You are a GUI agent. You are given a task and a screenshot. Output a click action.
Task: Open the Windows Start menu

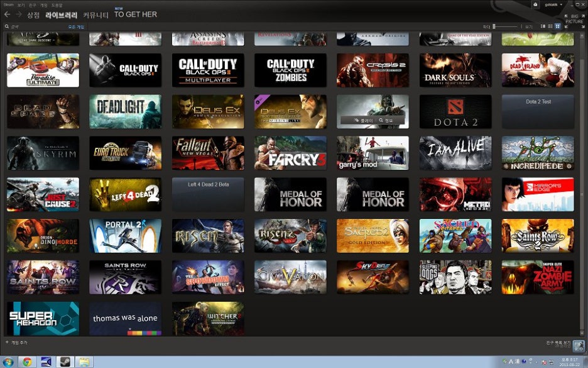tap(7, 362)
